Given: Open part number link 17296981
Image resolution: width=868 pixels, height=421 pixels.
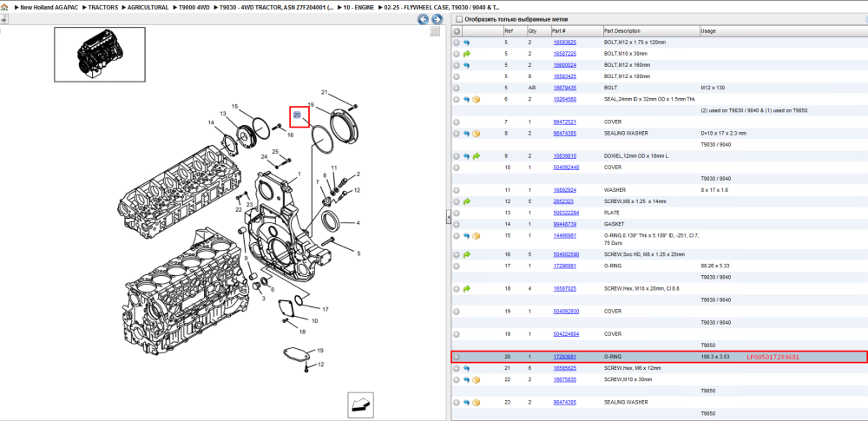Looking at the screenshot, I should click(565, 266).
